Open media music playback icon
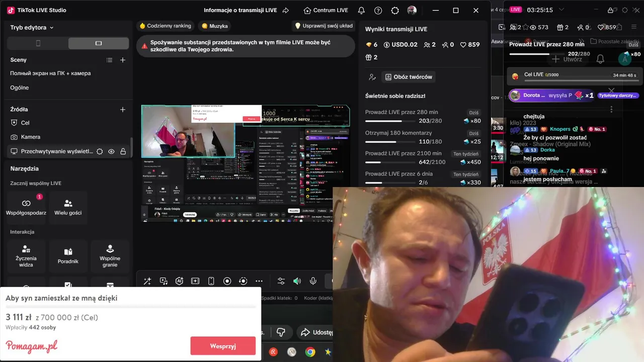 tap(164, 281)
